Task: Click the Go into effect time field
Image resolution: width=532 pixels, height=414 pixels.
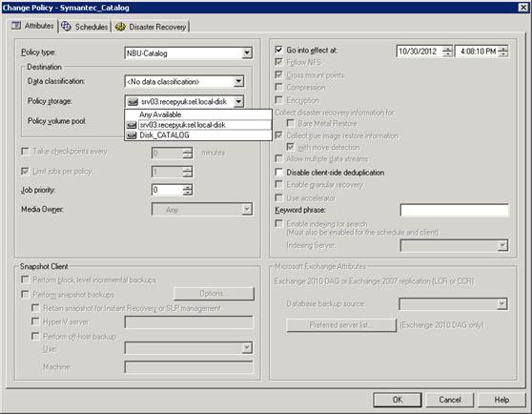Action: click(477, 52)
